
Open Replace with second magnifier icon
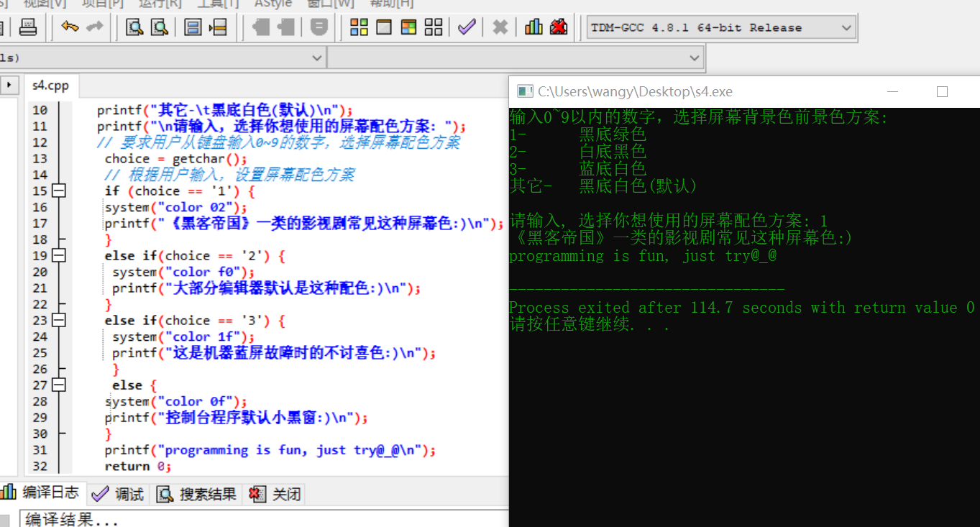click(158, 27)
